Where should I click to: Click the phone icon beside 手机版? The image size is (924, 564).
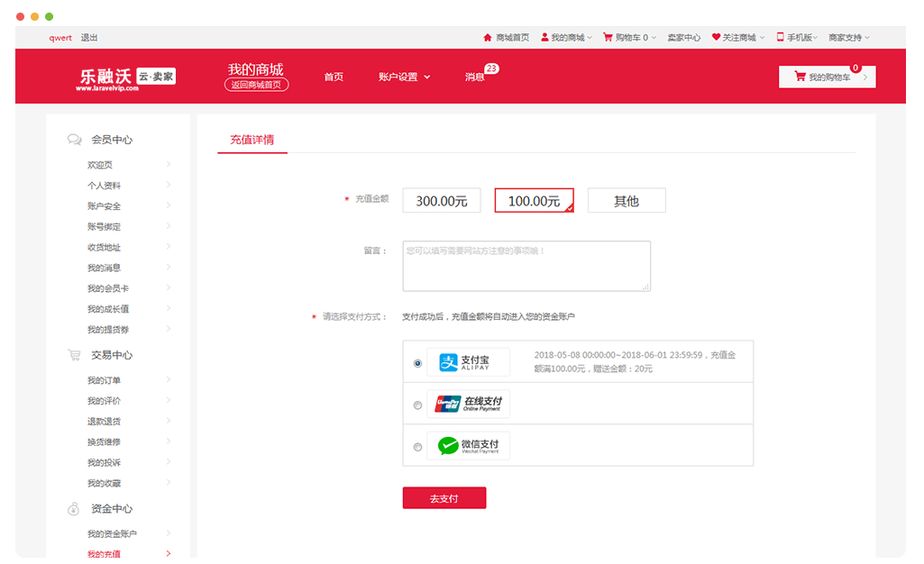tap(780, 37)
